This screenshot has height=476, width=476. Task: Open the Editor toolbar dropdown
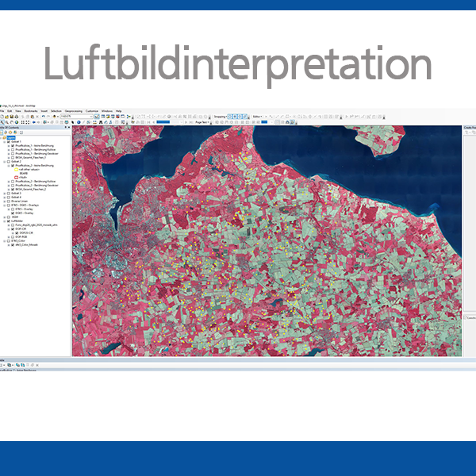pyautogui.click(x=258, y=117)
